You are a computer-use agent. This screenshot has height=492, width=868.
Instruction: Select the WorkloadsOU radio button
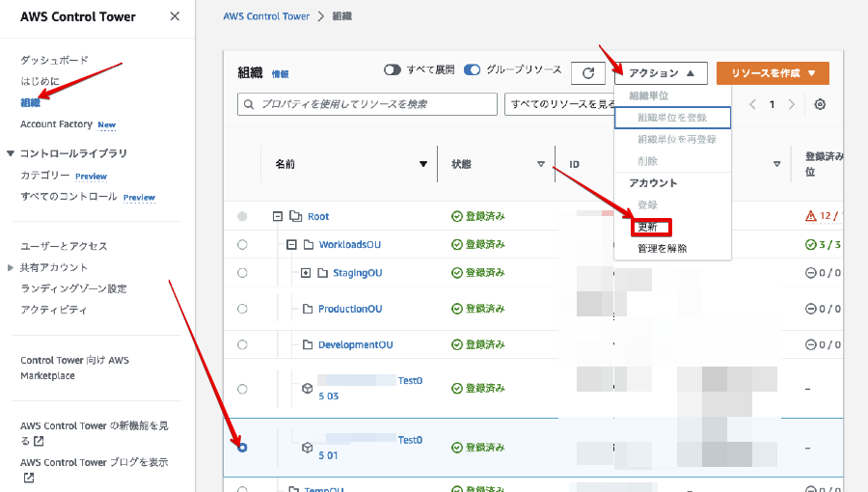[x=242, y=245]
